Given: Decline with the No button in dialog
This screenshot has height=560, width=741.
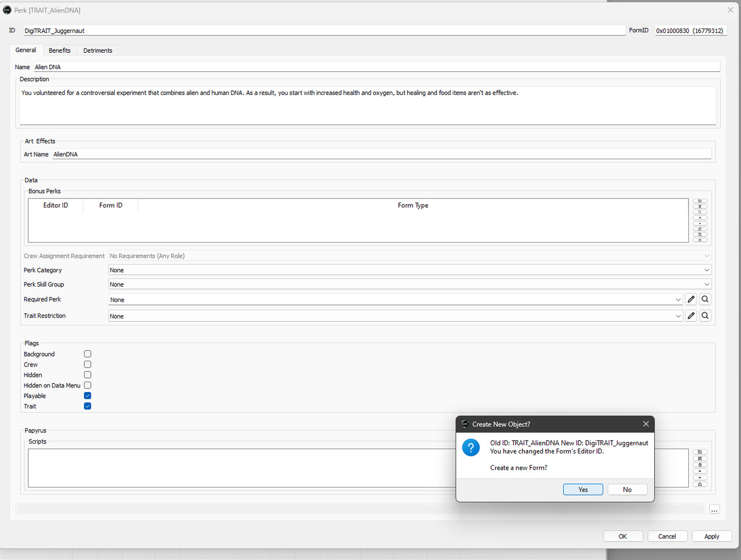Looking at the screenshot, I should (628, 489).
